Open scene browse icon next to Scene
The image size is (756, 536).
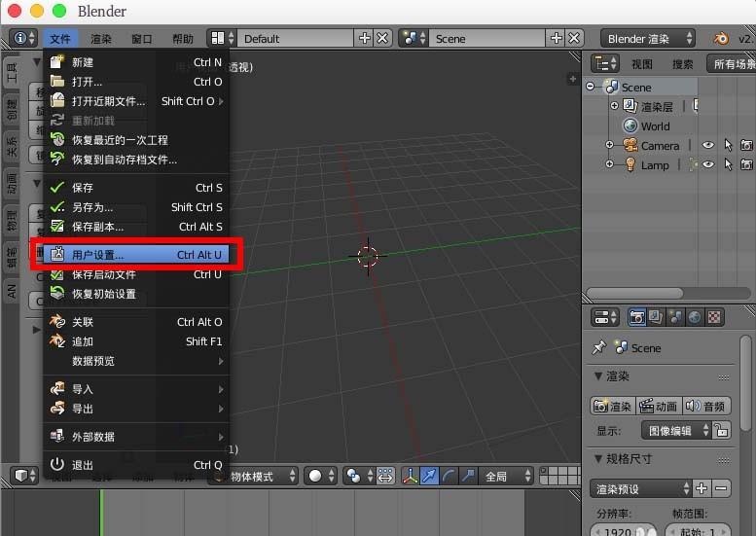point(414,38)
